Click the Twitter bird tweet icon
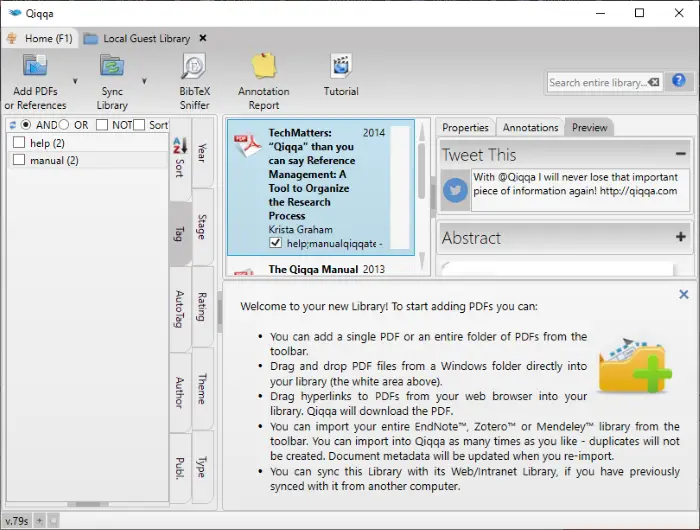The image size is (700, 530). [x=455, y=190]
